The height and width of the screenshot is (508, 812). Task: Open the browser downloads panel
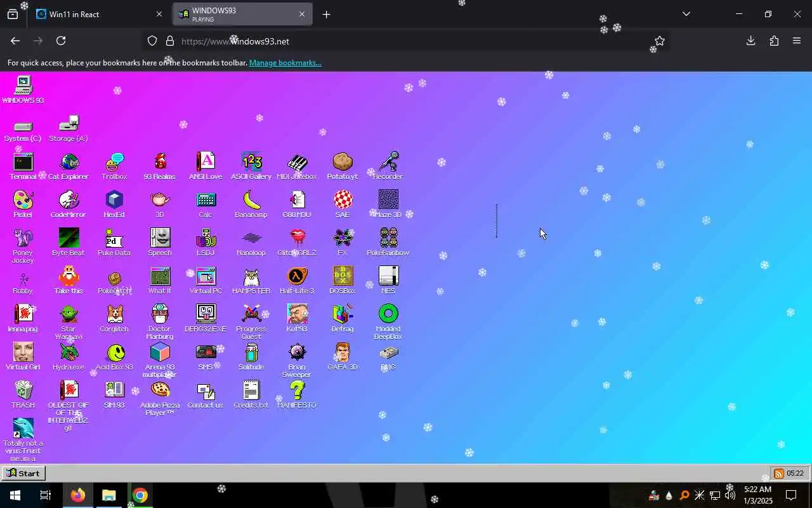[750, 41]
